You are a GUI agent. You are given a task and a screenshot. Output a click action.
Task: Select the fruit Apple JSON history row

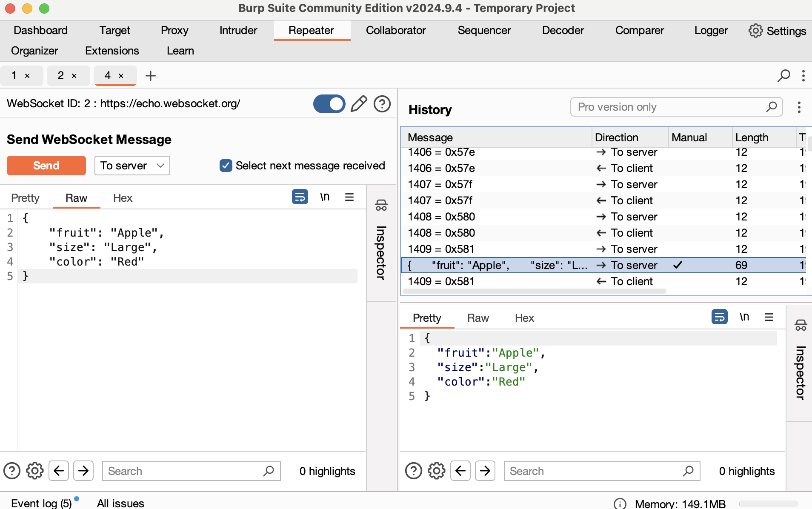tap(603, 265)
